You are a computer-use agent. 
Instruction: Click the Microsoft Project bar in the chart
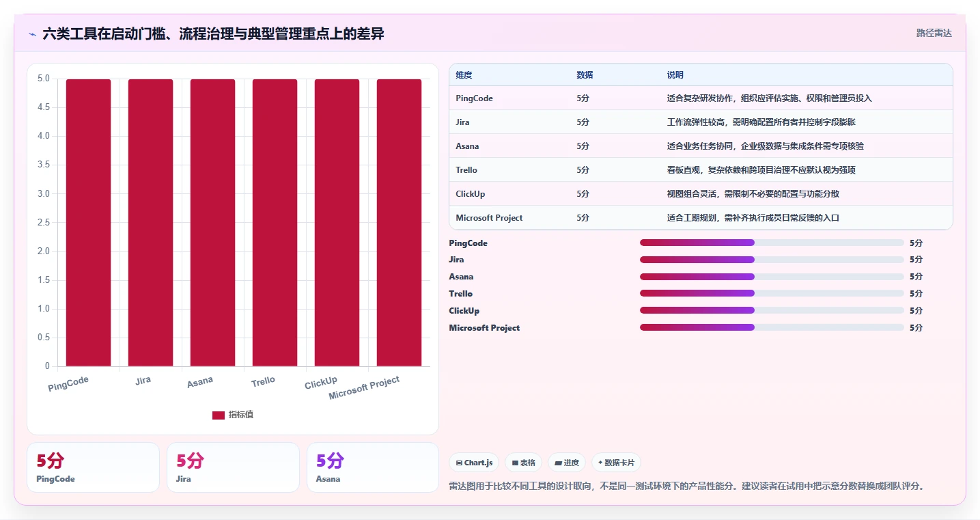coord(399,223)
